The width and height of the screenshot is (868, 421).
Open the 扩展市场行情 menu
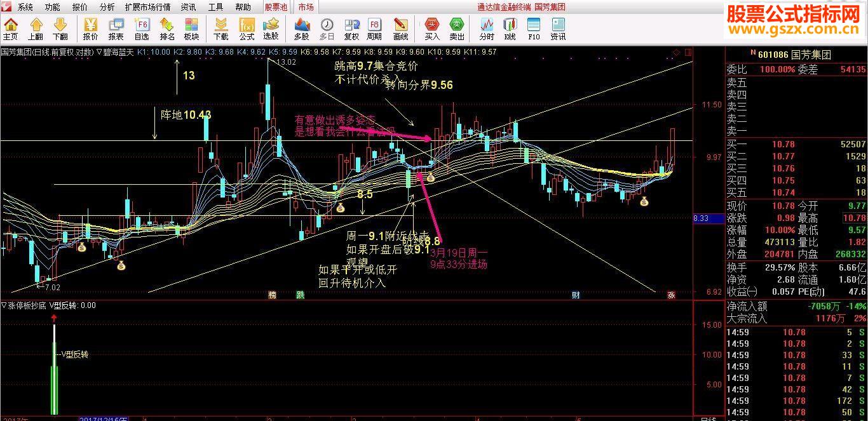(147, 7)
